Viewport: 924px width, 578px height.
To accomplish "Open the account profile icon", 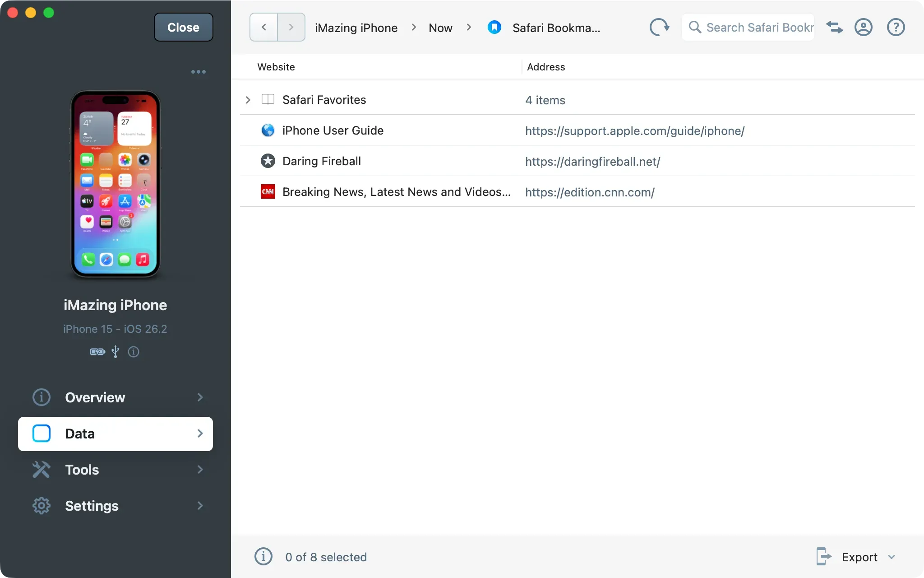I will click(864, 27).
